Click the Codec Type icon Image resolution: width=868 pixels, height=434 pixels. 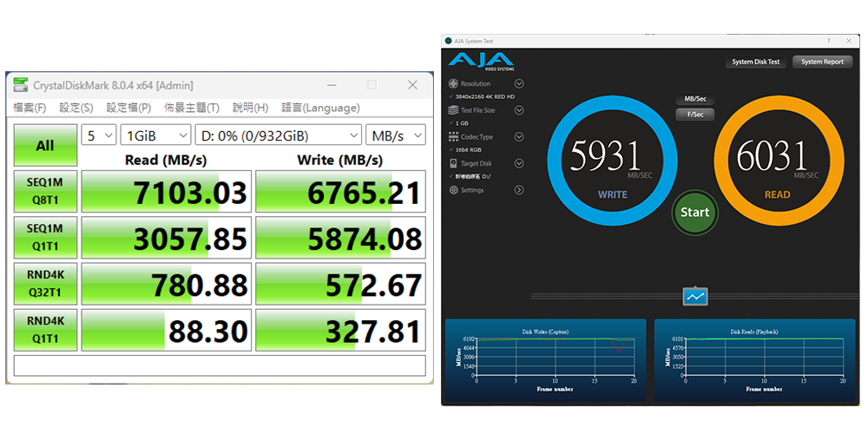point(453,137)
